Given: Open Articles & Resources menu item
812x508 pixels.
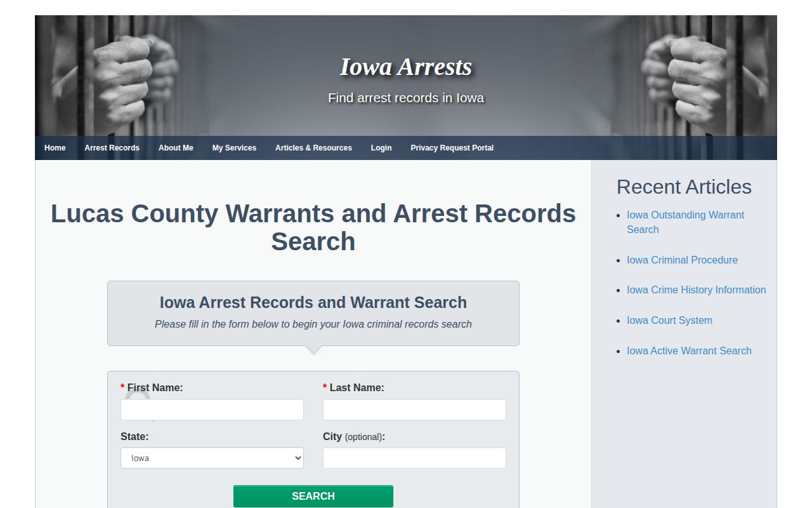Looking at the screenshot, I should (313, 148).
